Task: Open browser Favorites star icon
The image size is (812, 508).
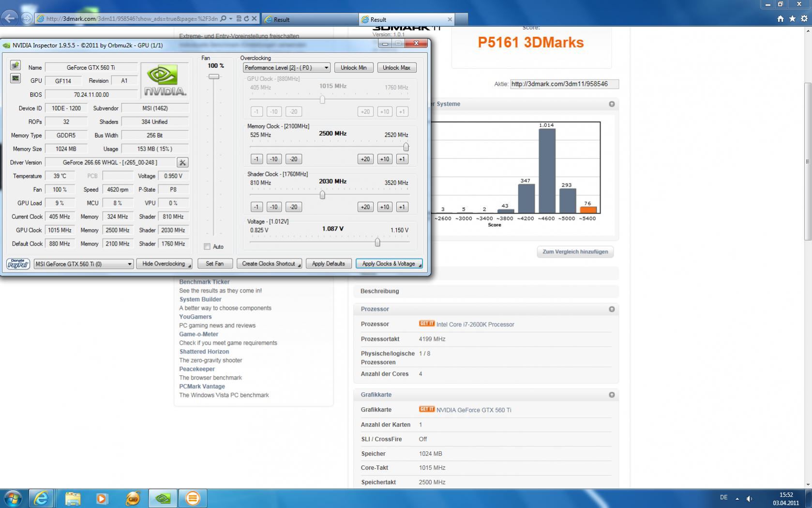Action: [792, 19]
